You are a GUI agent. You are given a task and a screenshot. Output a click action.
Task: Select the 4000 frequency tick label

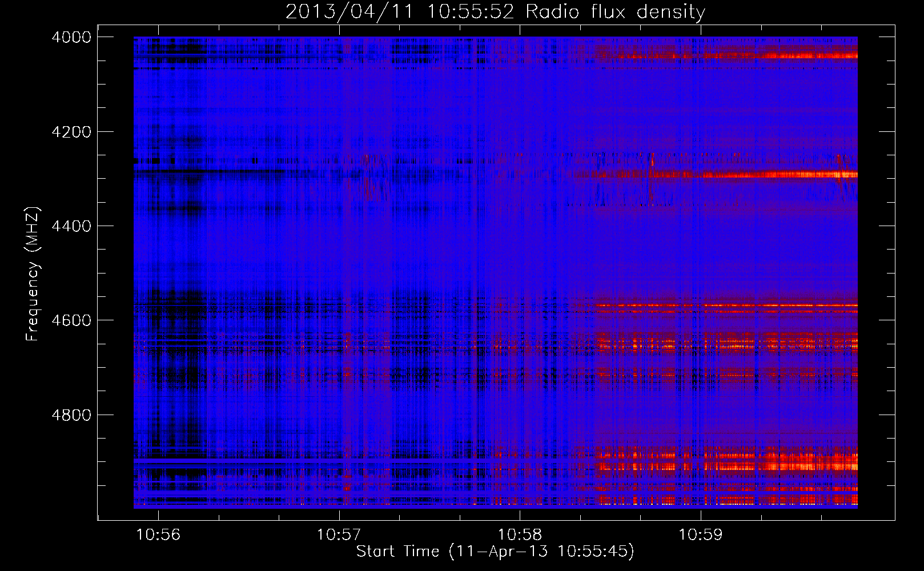71,37
